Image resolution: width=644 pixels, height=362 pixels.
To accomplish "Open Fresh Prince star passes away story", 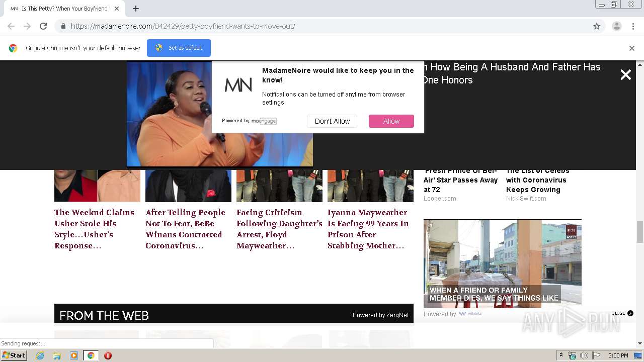I will 460,180.
